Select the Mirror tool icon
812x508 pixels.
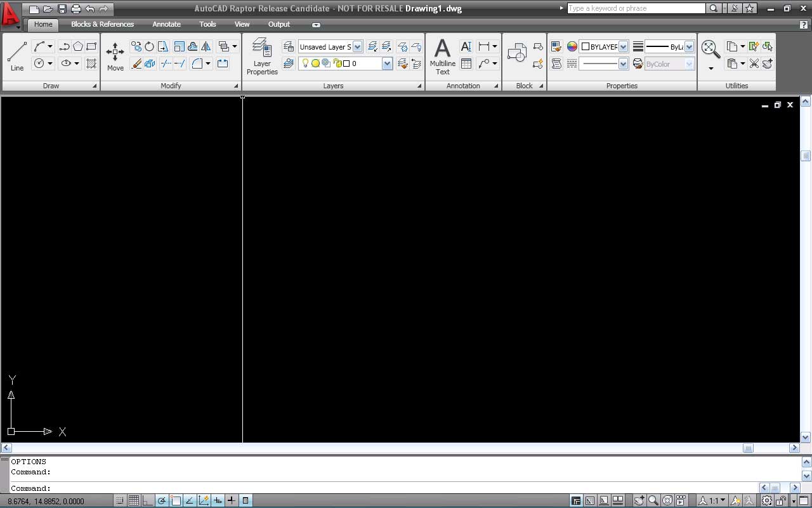(206, 46)
